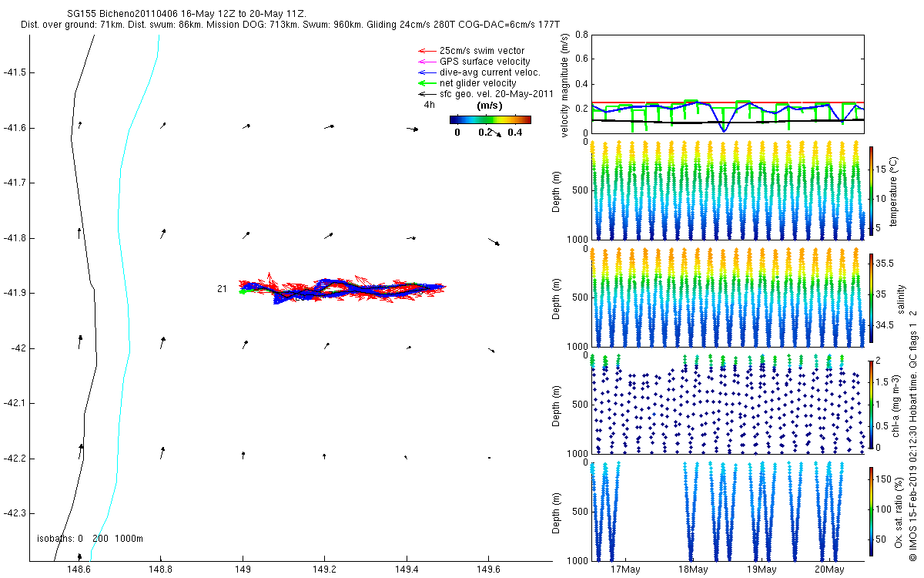
Task: Click the red swim vector legend arrow
Action: coord(426,51)
